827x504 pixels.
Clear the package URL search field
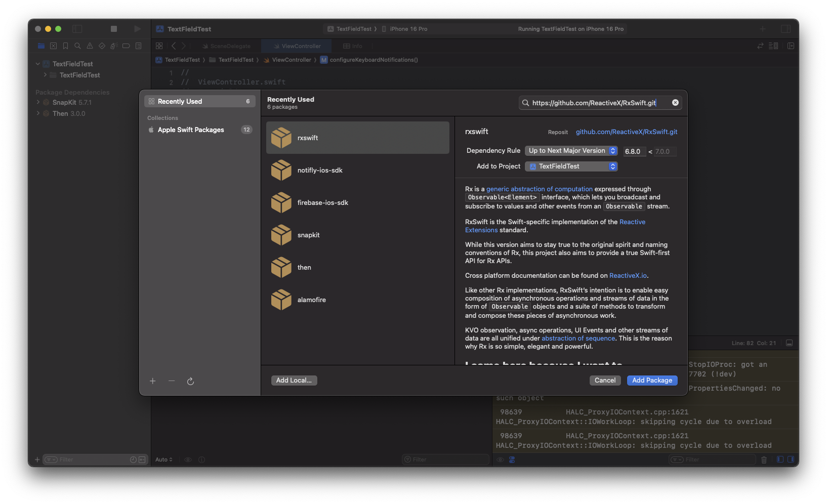pyautogui.click(x=675, y=103)
